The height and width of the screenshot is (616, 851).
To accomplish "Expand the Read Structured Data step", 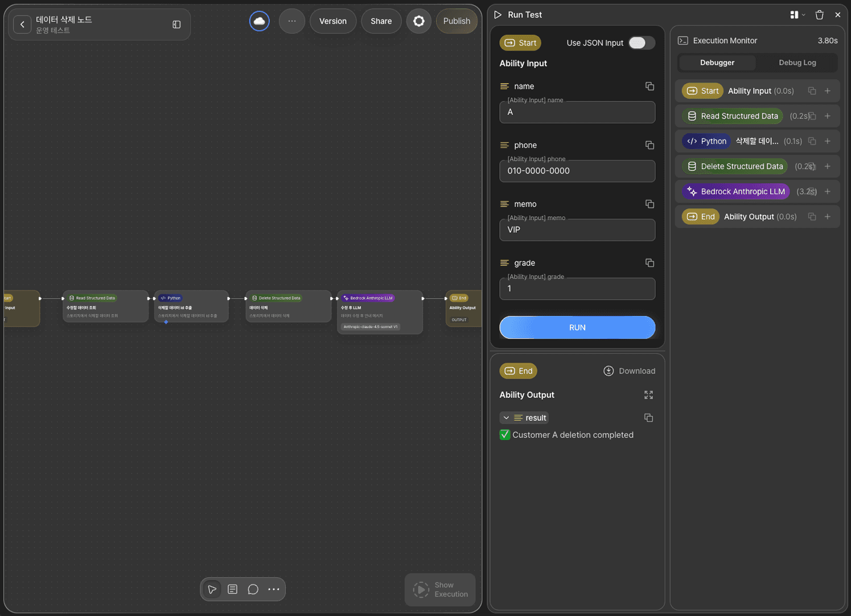I will (x=828, y=116).
